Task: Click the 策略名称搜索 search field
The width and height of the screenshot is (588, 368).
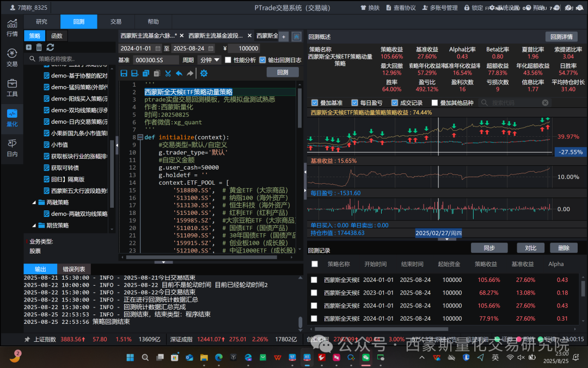Action: coord(71,58)
